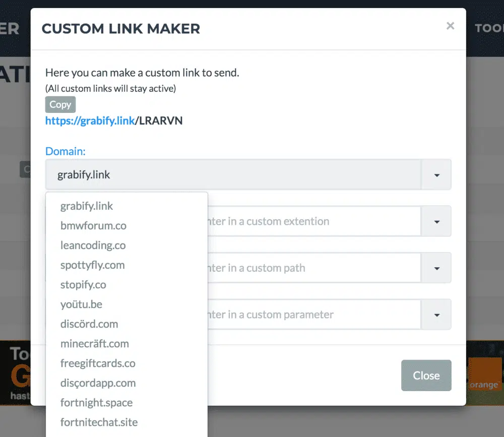504x437 pixels.
Task: Close the modal with the X icon
Action: pos(450,26)
